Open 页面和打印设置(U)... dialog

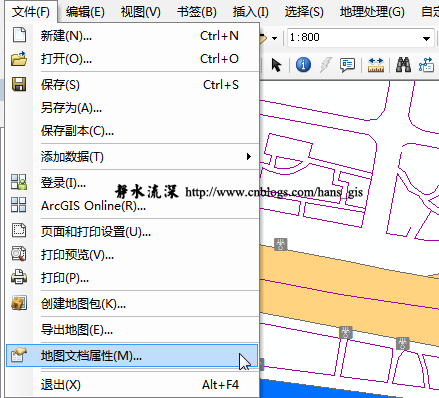(132, 231)
